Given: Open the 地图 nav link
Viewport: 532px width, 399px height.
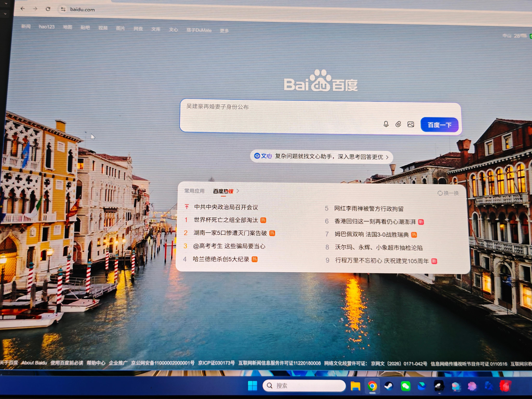Looking at the screenshot, I should [68, 27].
